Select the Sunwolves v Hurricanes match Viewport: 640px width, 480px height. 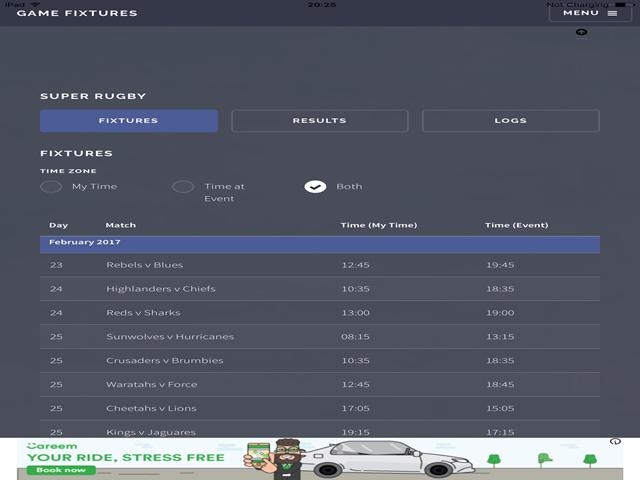(x=170, y=337)
